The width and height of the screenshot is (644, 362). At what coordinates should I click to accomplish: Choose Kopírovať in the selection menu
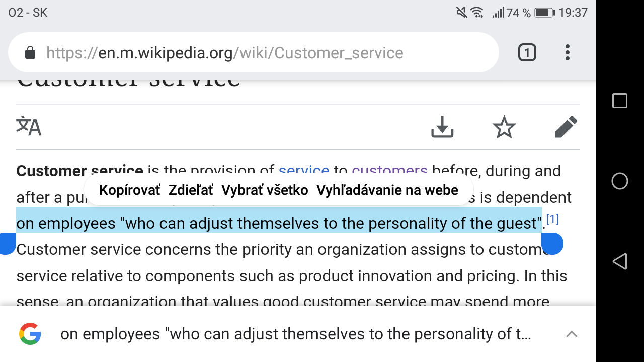coord(129,190)
